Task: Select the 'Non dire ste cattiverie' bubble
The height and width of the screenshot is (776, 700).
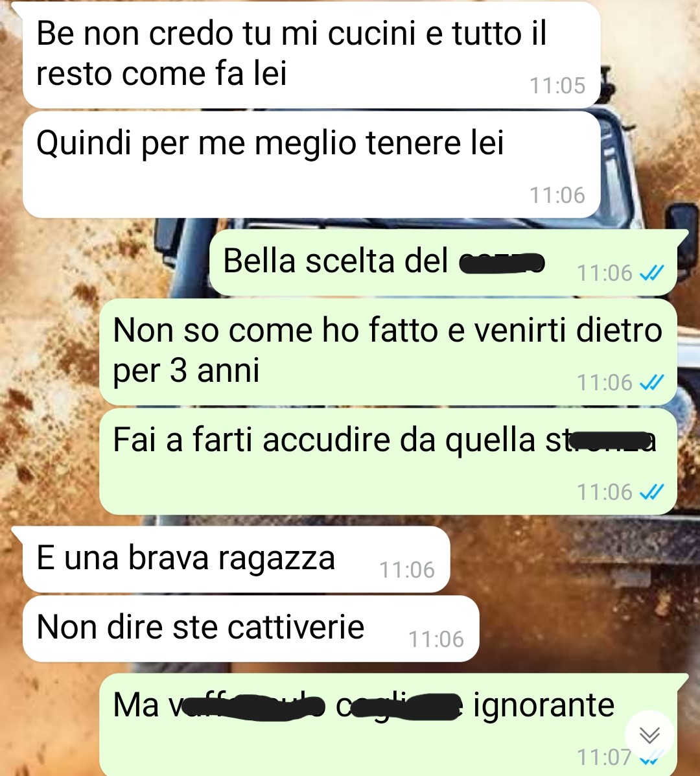Action: point(251,629)
